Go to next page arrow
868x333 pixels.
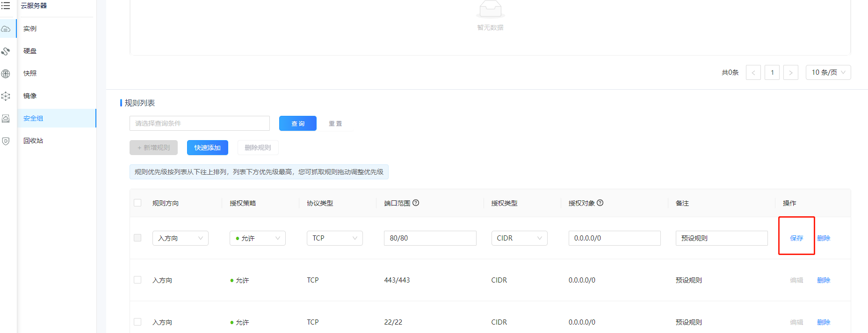791,72
